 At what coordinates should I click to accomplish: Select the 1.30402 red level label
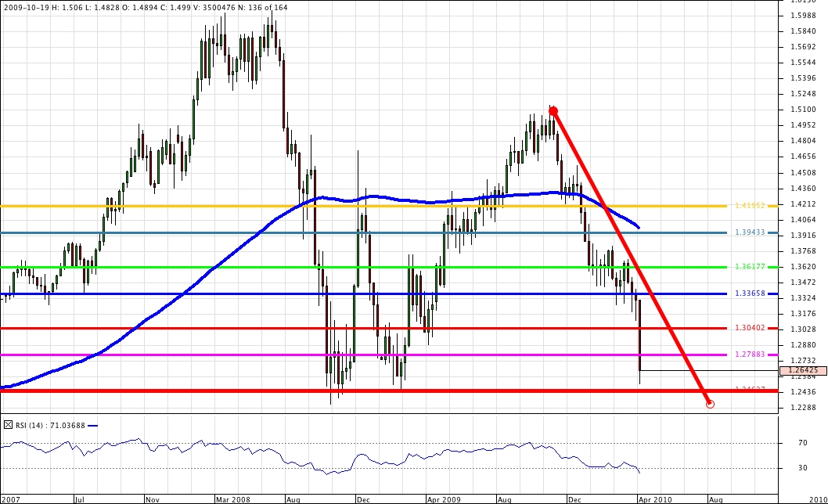pyautogui.click(x=750, y=328)
